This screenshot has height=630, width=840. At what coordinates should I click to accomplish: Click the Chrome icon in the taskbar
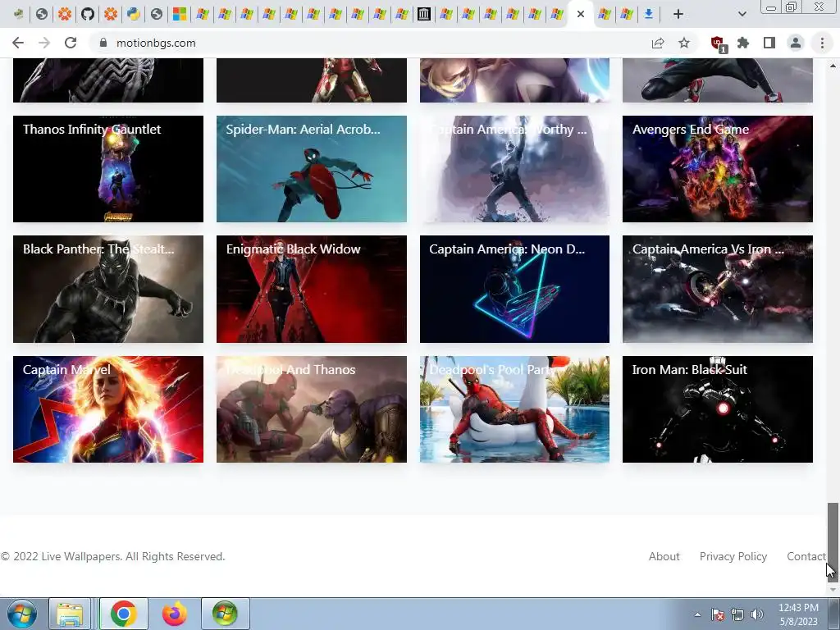[x=123, y=614]
